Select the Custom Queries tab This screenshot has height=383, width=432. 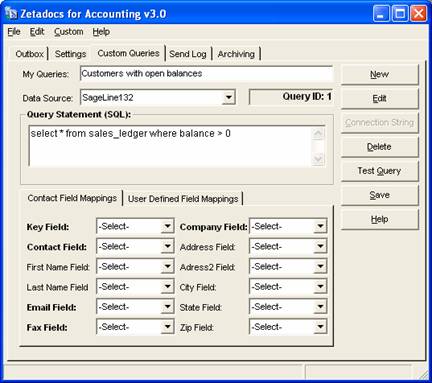click(x=128, y=53)
